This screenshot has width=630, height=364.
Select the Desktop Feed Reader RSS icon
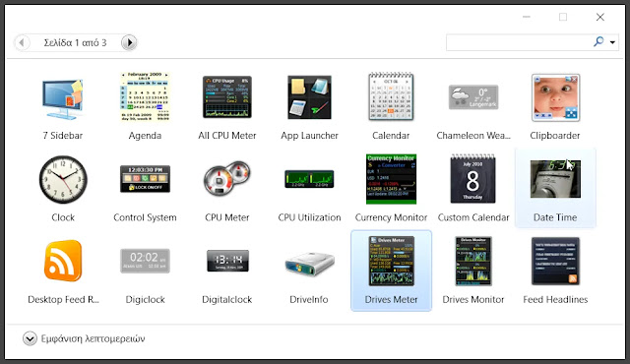click(x=63, y=261)
